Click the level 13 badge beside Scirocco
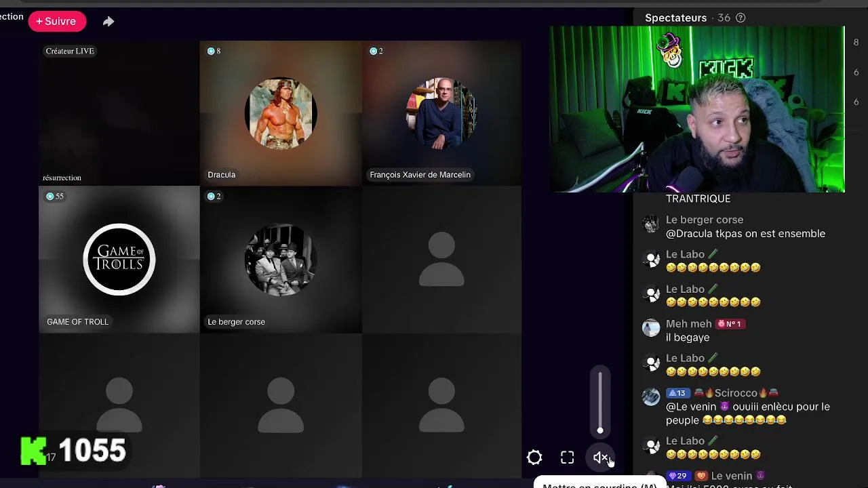 [x=677, y=393]
